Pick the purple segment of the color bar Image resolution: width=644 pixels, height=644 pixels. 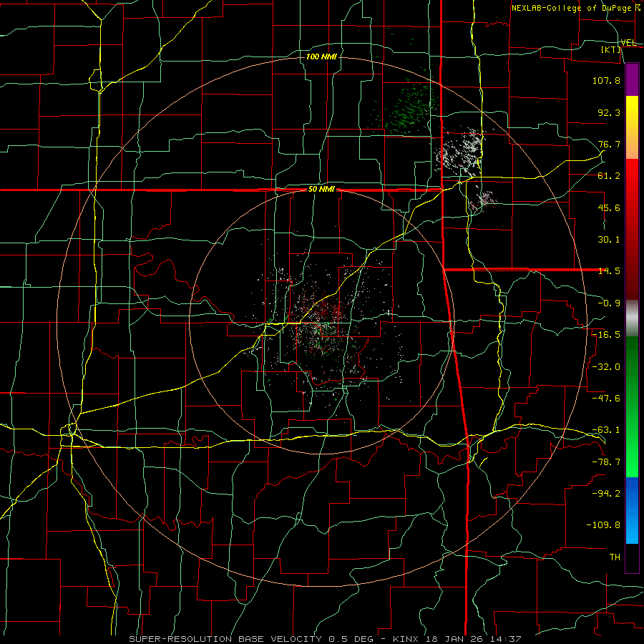tap(632, 79)
